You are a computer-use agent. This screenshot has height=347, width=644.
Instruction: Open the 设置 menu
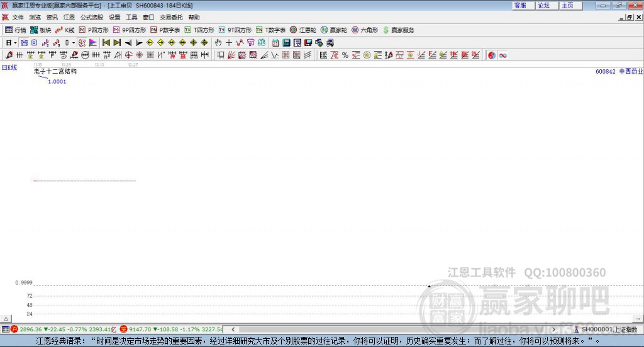click(114, 17)
